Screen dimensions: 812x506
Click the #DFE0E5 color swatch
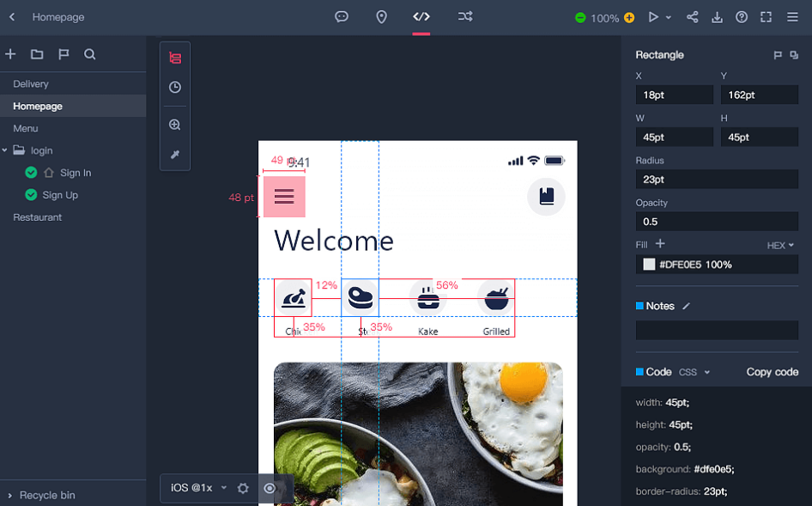[x=649, y=265]
